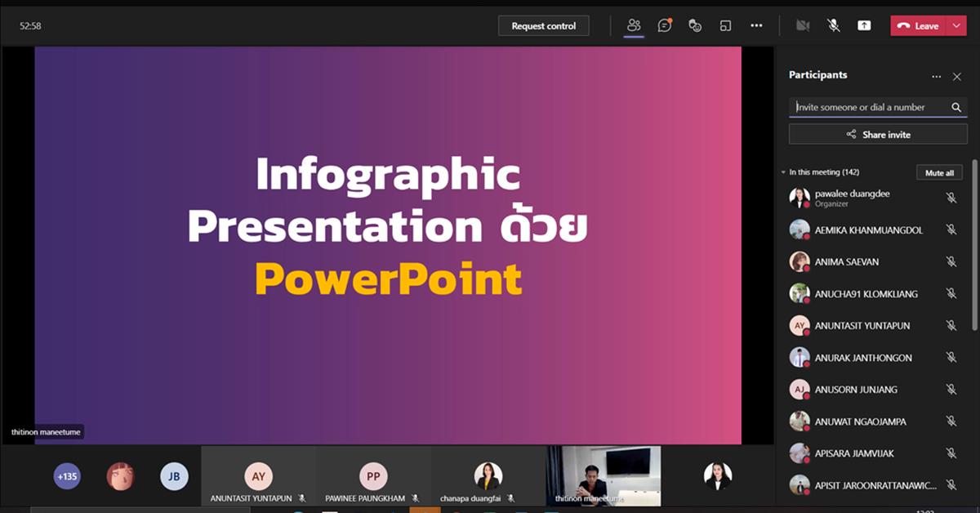The width and height of the screenshot is (980, 513).
Task: Open the meeting chat icon
Action: pos(665,25)
